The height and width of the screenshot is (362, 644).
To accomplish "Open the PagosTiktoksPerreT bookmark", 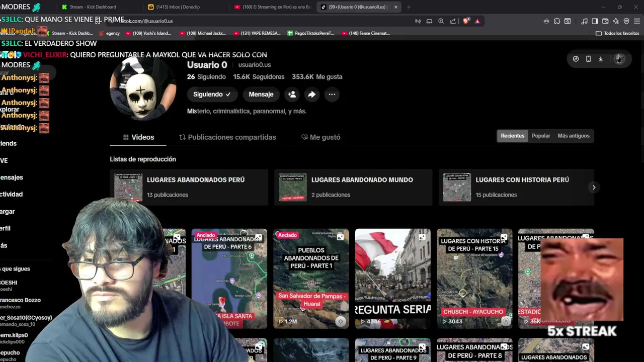I will [310, 33].
